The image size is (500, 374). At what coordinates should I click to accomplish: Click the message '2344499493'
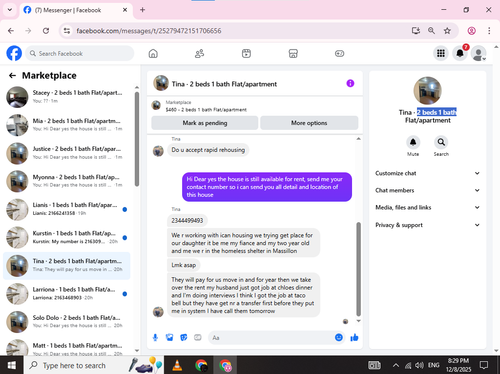[x=187, y=220]
